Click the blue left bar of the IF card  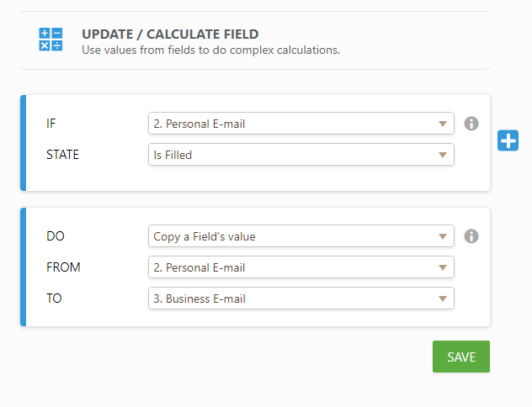pyautogui.click(x=24, y=142)
